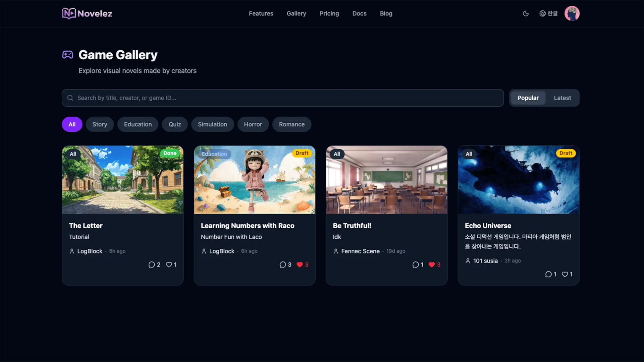The height and width of the screenshot is (362, 644).
Task: Focus the game search field
Action: [x=283, y=98]
